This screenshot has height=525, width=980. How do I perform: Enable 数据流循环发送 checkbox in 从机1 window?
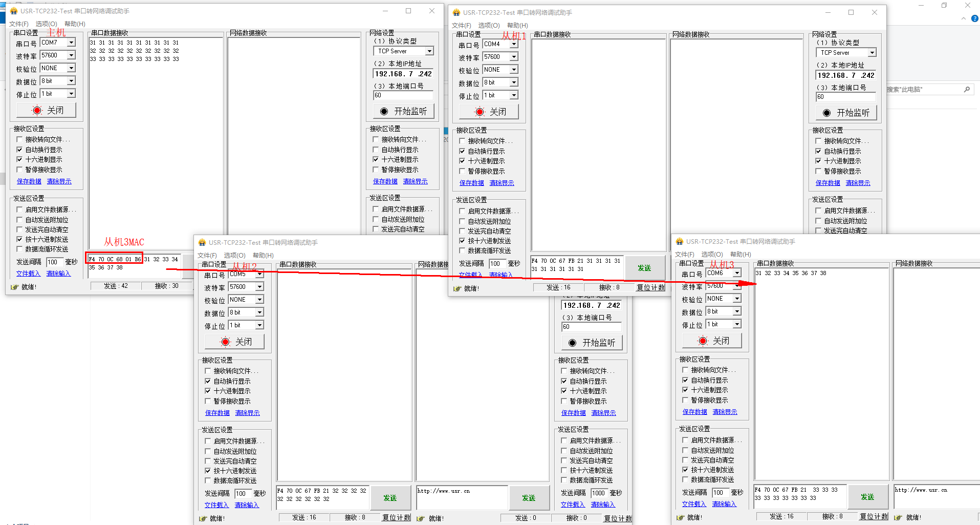coord(462,250)
